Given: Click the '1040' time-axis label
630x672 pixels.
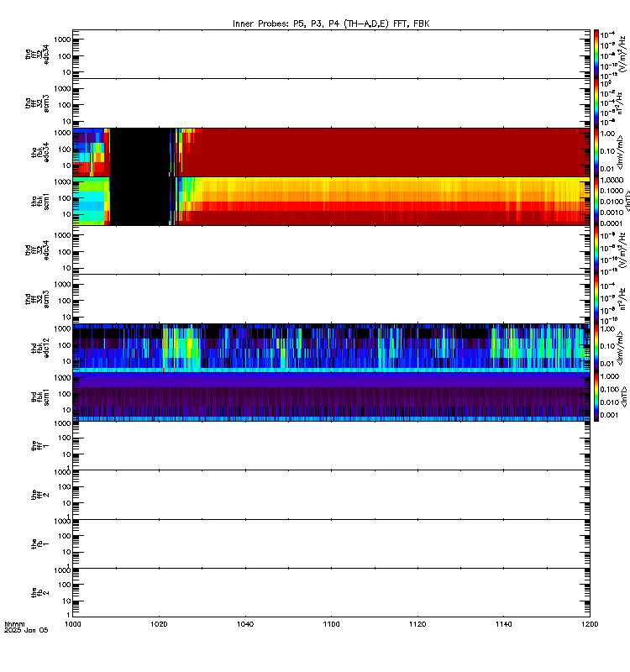Looking at the screenshot, I should point(245,624).
